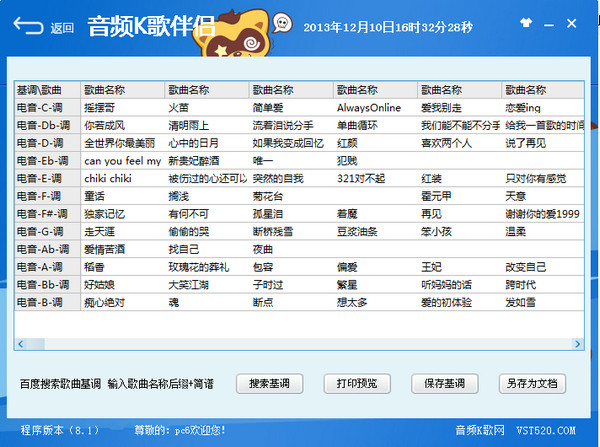Select the 电音-F#-调 row header

pos(47,215)
